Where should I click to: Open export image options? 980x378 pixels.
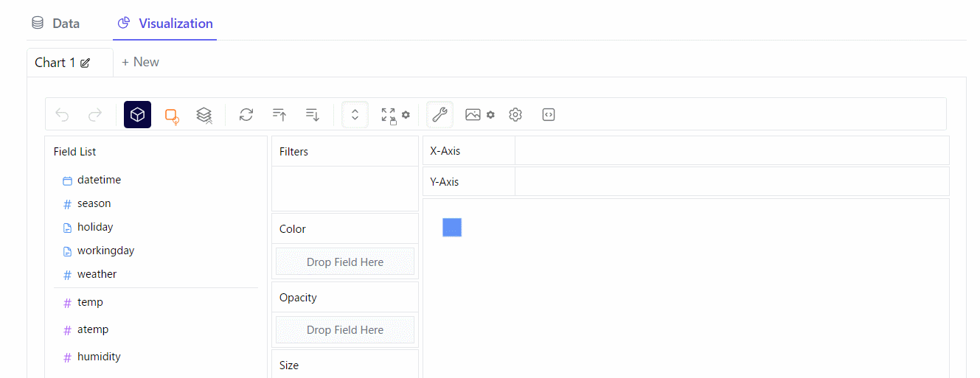pos(479,115)
